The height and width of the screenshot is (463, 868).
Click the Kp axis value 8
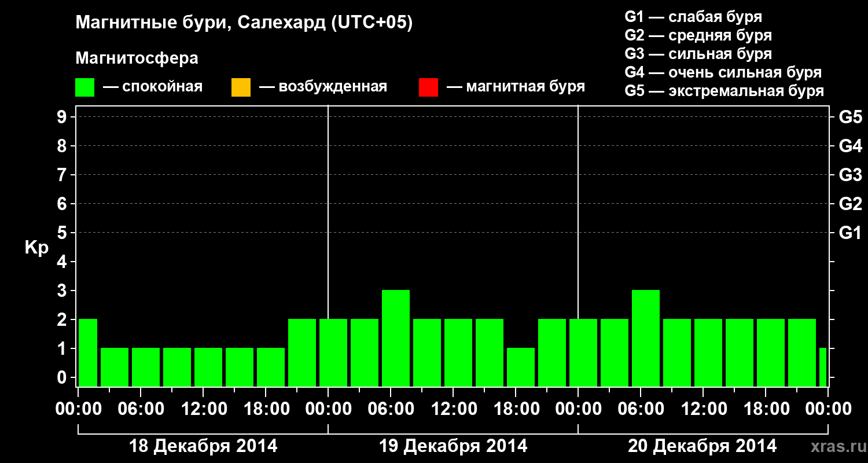coord(63,146)
